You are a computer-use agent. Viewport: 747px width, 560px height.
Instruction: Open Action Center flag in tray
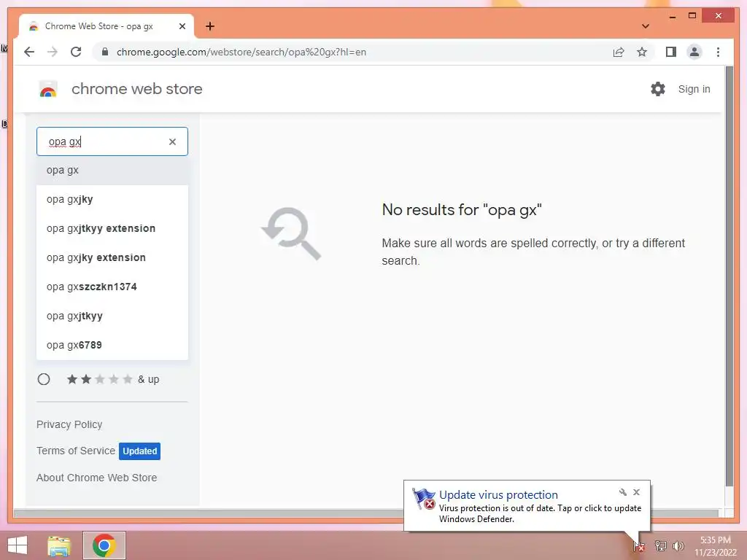click(x=639, y=546)
